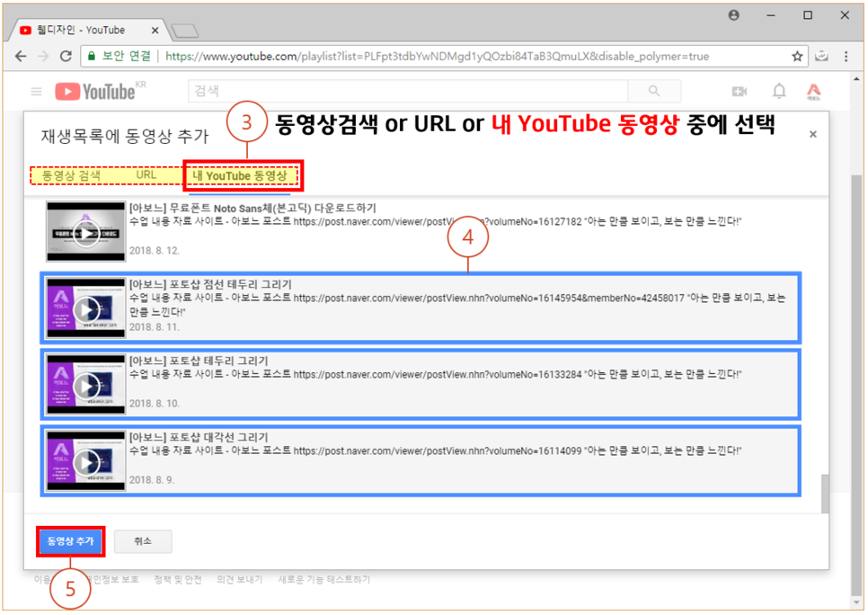Image resolution: width=868 pixels, height=615 pixels.
Task: Click the search magnifier button
Action: pyautogui.click(x=654, y=91)
